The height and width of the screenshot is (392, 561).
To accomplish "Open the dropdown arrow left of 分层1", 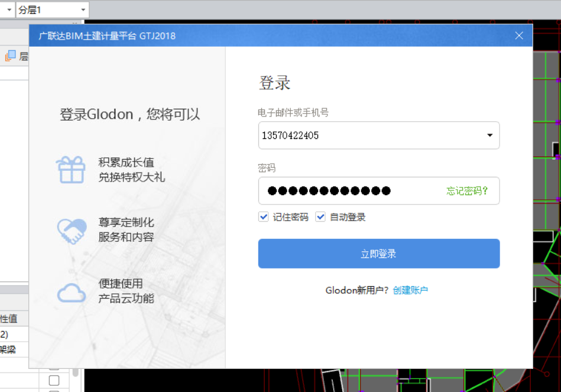I will (x=9, y=9).
